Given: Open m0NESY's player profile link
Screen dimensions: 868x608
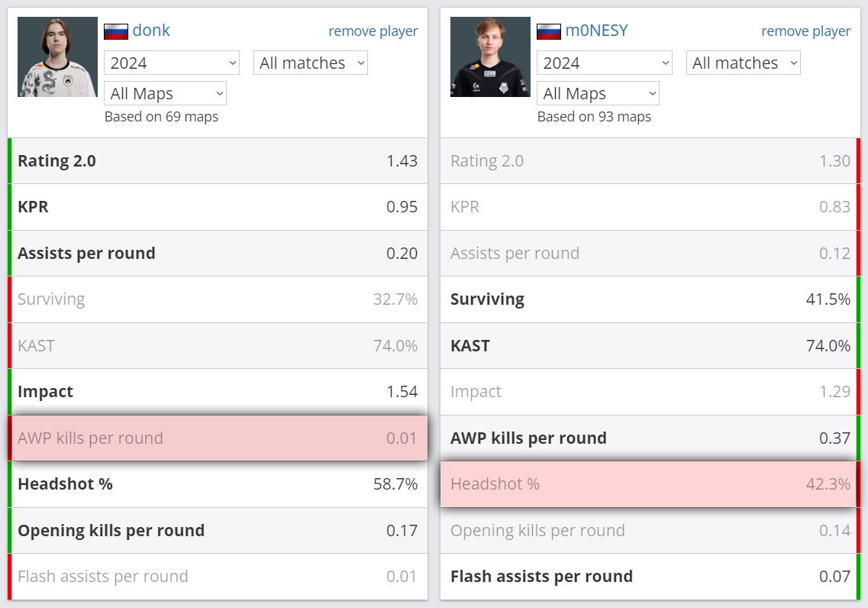Looking at the screenshot, I should click(597, 31).
